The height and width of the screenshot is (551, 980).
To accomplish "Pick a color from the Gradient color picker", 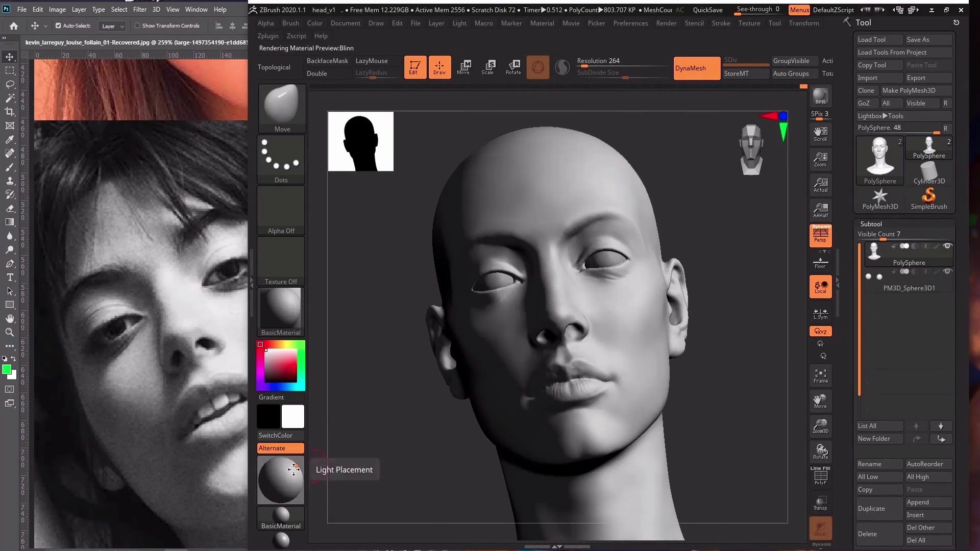I will (x=280, y=365).
